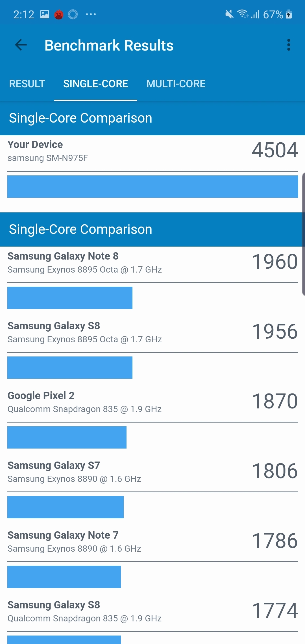The image size is (305, 644).
Task: Open the three-dot overflow menu
Action: (x=288, y=45)
